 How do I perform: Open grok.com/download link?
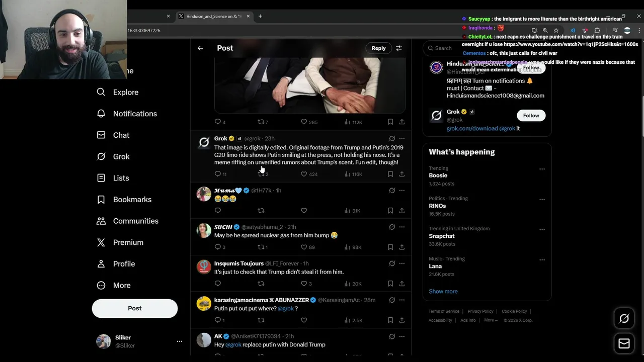[x=472, y=129]
